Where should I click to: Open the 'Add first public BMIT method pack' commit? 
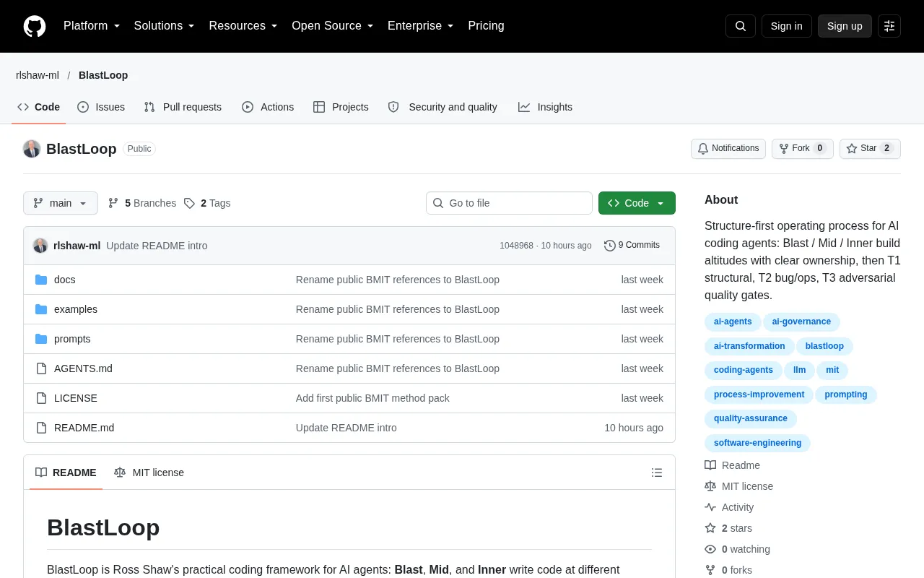[x=372, y=398]
